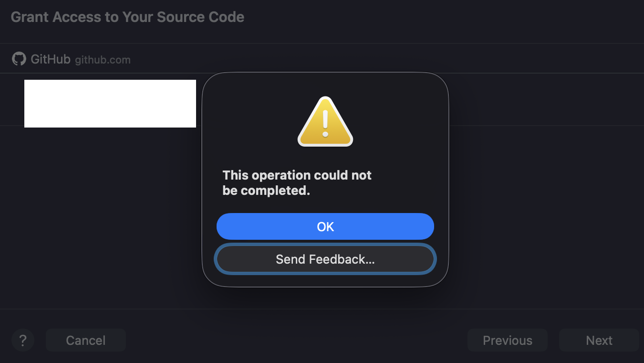This screenshot has height=363, width=644.
Task: Open help with the question mark button
Action: (22, 341)
